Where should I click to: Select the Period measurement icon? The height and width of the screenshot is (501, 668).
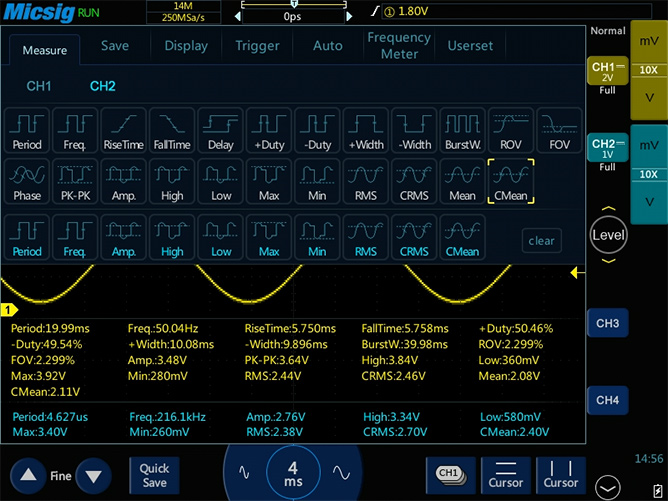click(27, 131)
